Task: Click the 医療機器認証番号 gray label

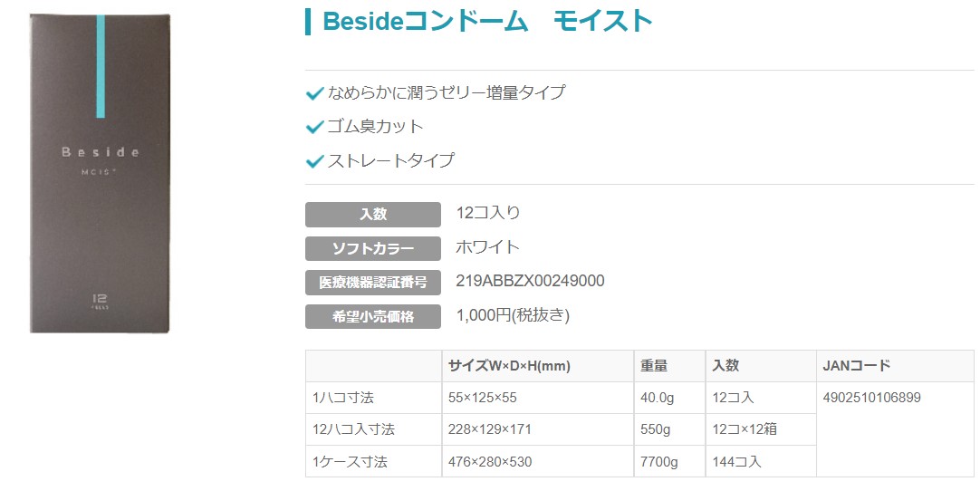Action: (x=373, y=282)
